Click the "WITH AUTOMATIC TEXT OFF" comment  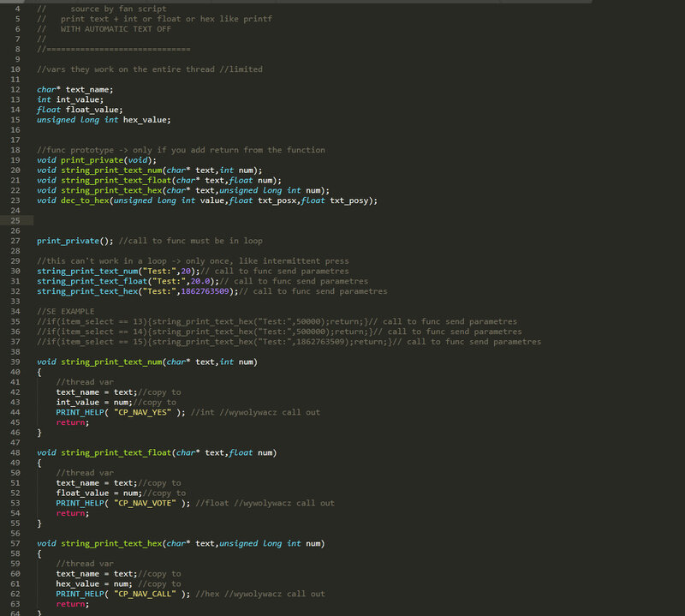click(x=116, y=29)
